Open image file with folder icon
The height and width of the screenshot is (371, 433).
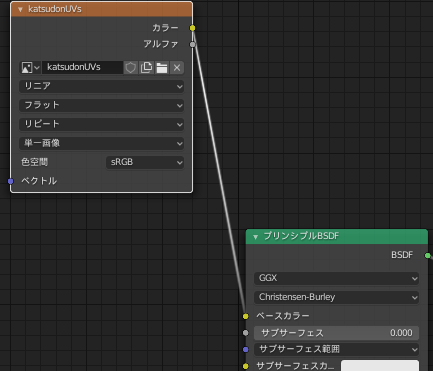click(x=162, y=68)
